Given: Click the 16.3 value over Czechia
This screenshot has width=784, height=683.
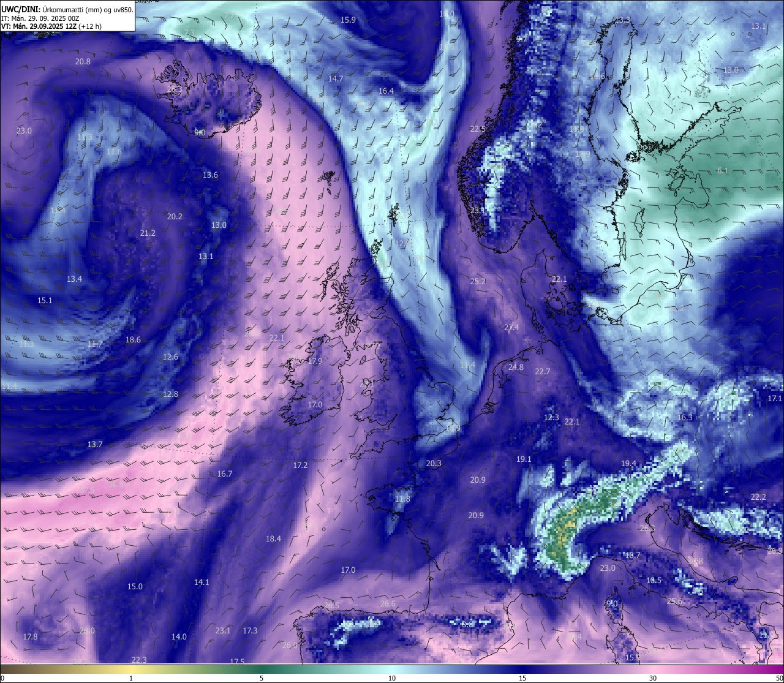Looking at the screenshot, I should (685, 417).
